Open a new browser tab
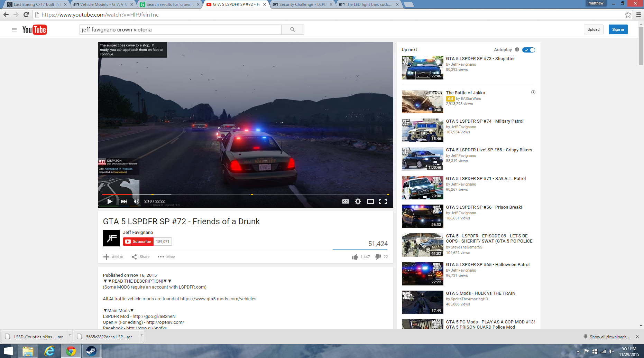Viewport: 644px width, 358px height. click(409, 4)
